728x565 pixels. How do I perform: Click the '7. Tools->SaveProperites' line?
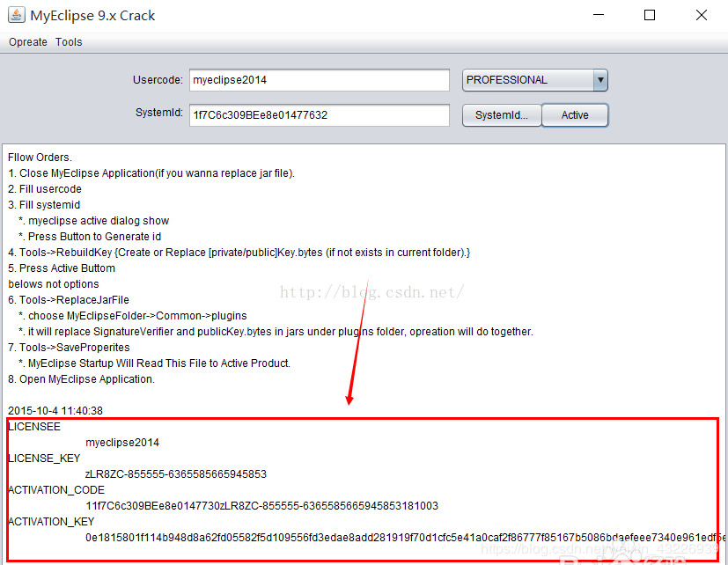point(69,348)
